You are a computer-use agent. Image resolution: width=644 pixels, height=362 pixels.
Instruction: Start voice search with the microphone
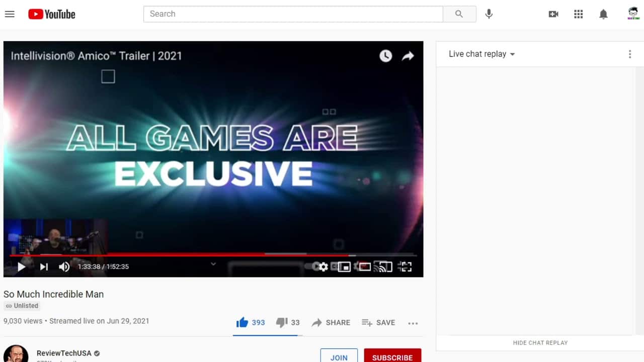(489, 14)
